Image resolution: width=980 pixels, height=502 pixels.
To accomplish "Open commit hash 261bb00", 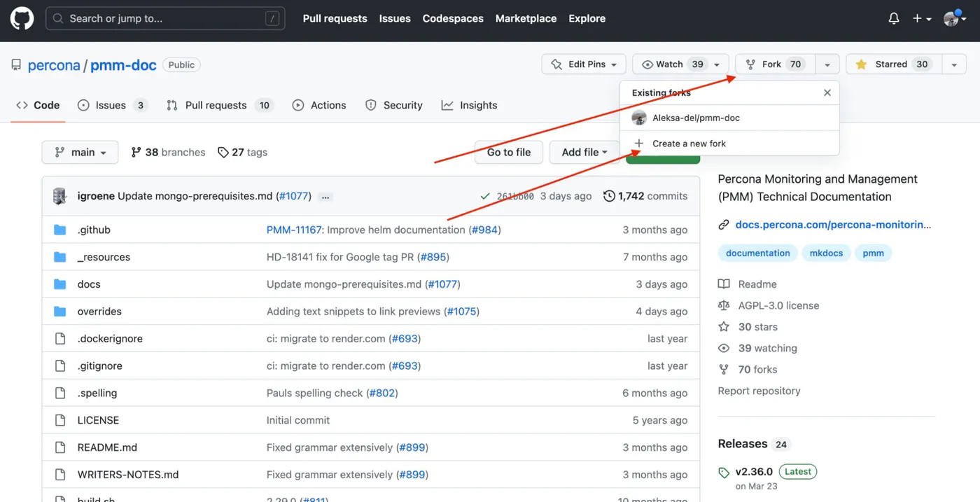I will pyautogui.click(x=515, y=196).
